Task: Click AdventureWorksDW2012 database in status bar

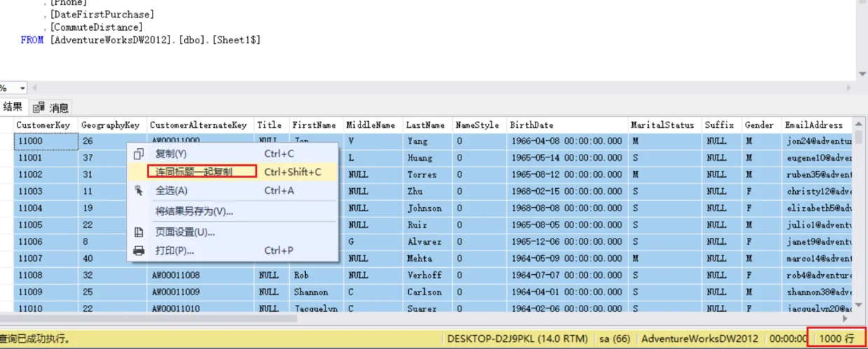Action: (699, 339)
